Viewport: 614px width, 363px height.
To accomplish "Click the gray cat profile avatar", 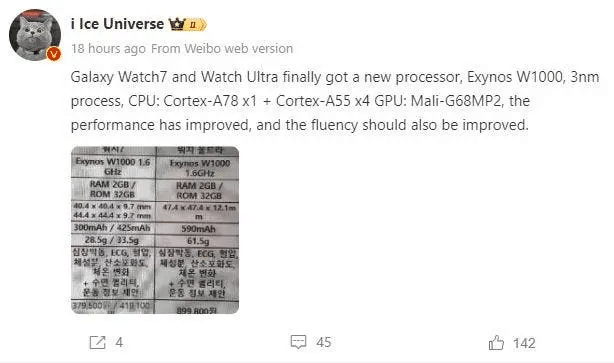I will 35,35.
